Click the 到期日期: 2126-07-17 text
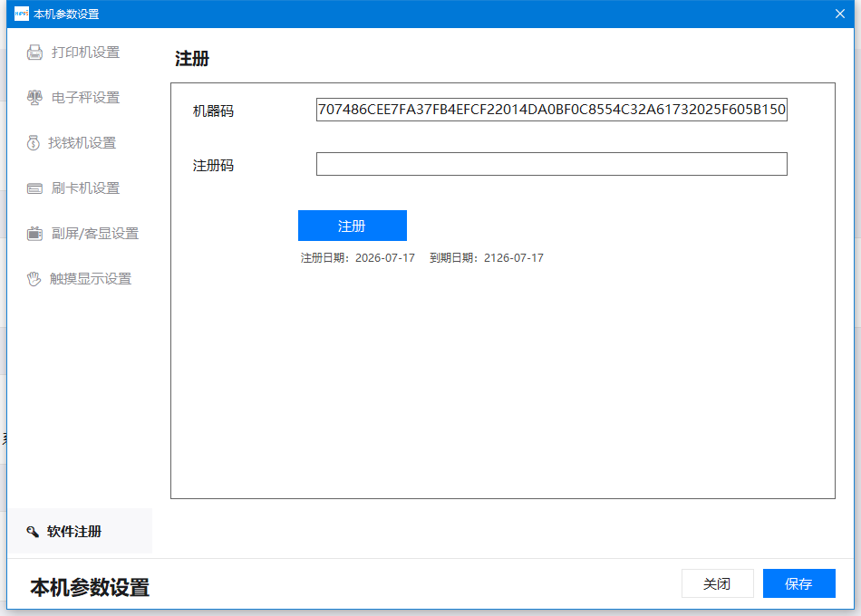 pyautogui.click(x=487, y=258)
